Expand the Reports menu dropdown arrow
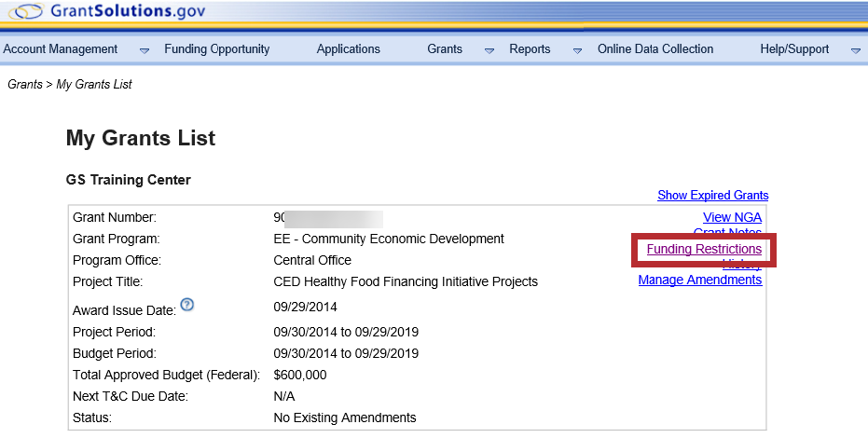The width and height of the screenshot is (868, 438). (x=577, y=50)
